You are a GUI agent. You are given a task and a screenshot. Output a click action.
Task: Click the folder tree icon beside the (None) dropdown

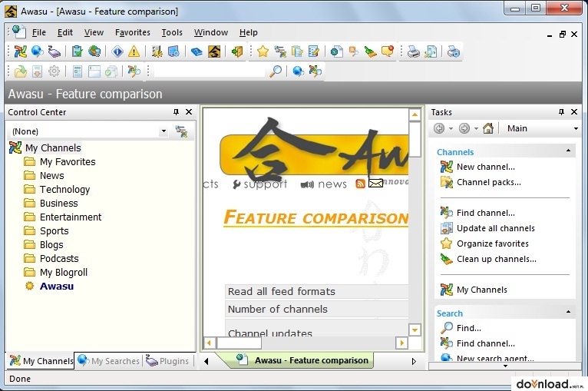tap(181, 131)
